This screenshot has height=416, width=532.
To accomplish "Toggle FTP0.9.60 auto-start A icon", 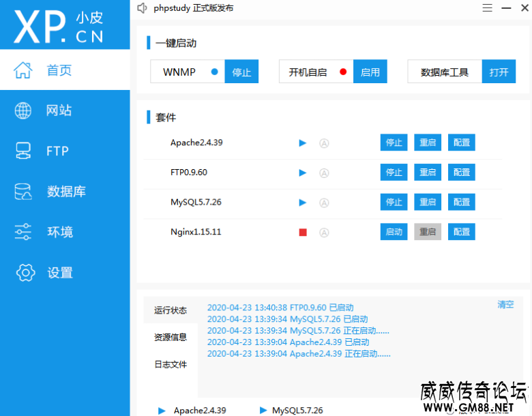I will click(324, 173).
